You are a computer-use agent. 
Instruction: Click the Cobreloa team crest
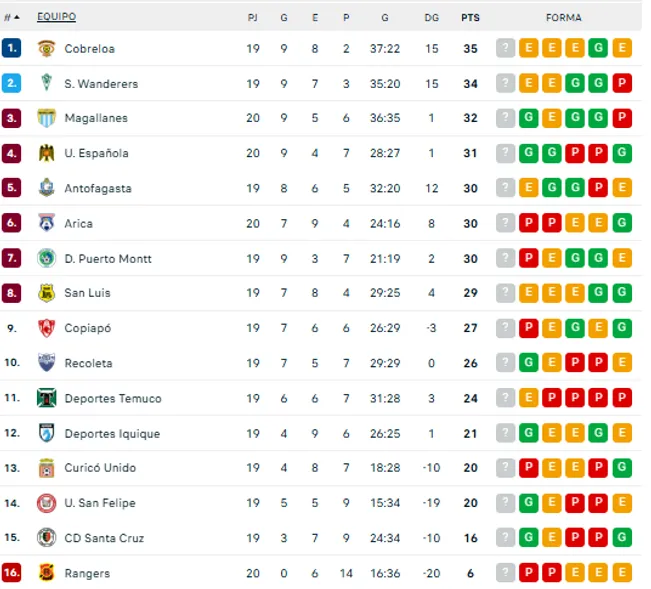(x=46, y=49)
